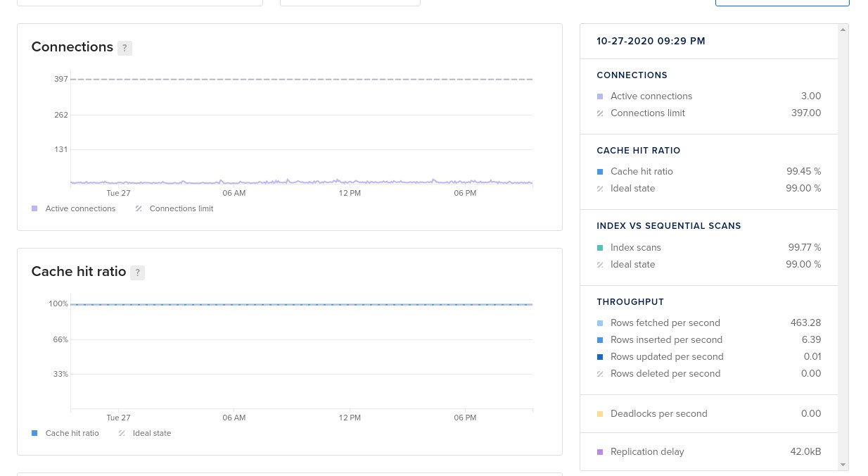Open the Cache hit ratio help icon
Screen dimensions: 868x476
tap(137, 273)
